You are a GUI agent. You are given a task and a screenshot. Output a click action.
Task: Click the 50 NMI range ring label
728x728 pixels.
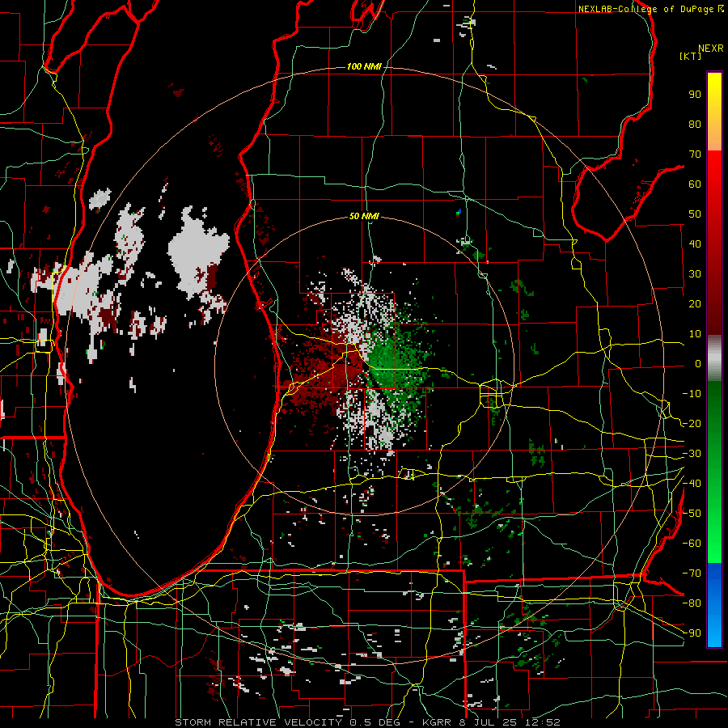tap(364, 216)
